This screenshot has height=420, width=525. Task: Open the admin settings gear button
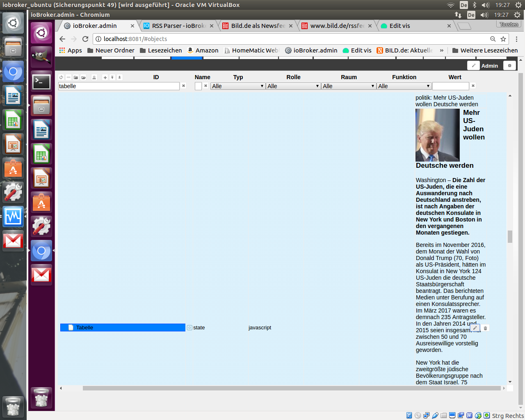pos(509,66)
